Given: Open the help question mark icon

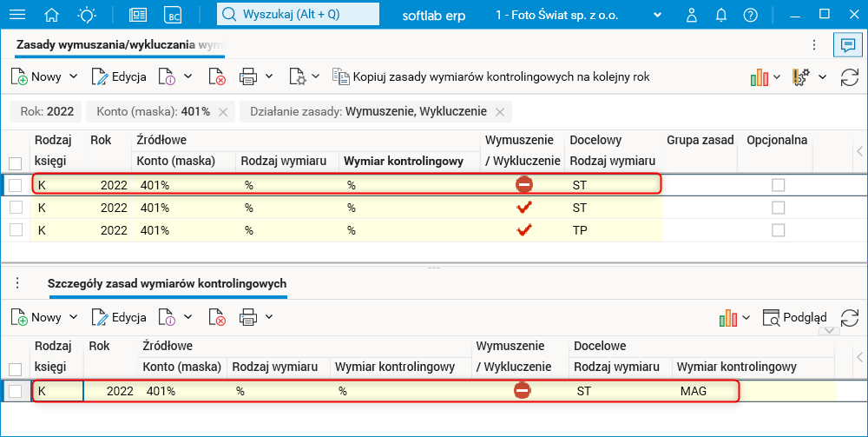Looking at the screenshot, I should pos(750,15).
